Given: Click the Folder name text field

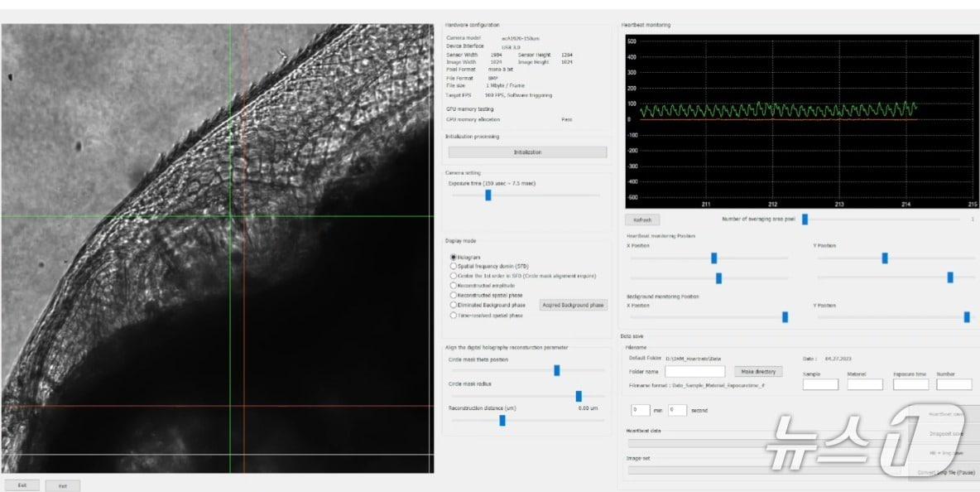Looking at the screenshot, I should point(694,372).
